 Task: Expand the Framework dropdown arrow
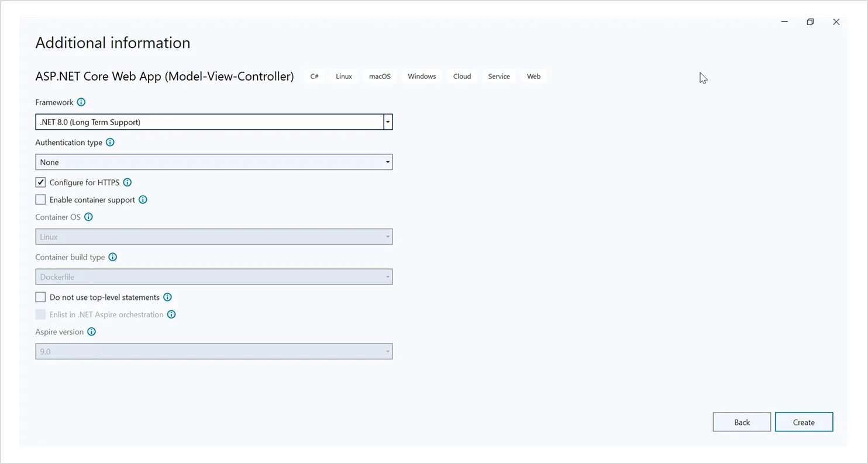(x=388, y=122)
